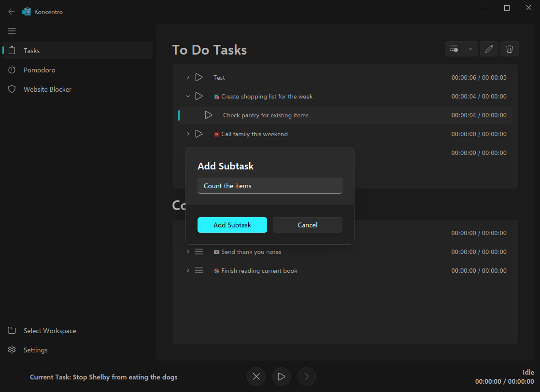Screen dimensions: 540x392
Task: Click the pencil edit task icon
Action: (x=489, y=49)
